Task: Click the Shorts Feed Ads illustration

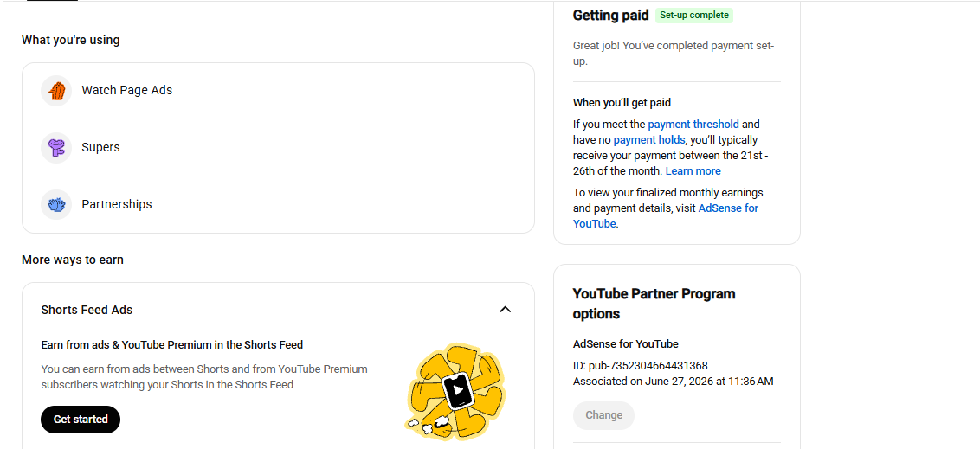Action: (x=456, y=392)
